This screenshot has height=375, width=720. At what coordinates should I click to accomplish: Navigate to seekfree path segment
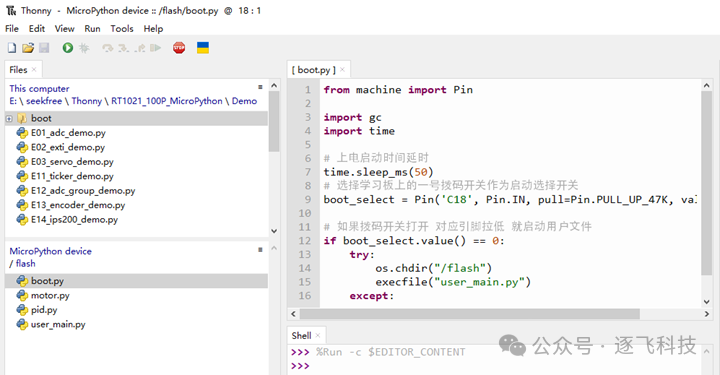click(44, 101)
